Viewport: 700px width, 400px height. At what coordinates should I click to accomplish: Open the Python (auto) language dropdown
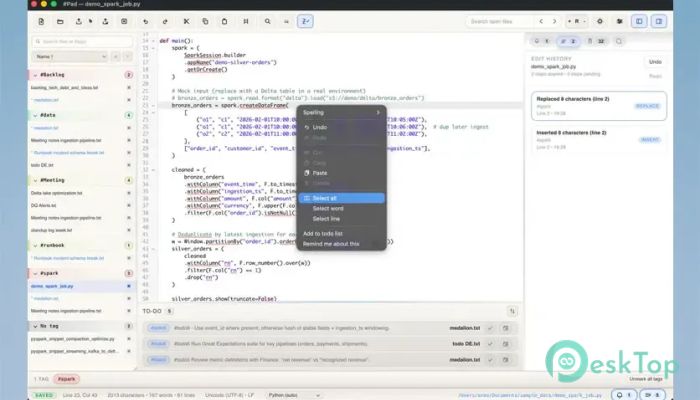tap(294, 396)
